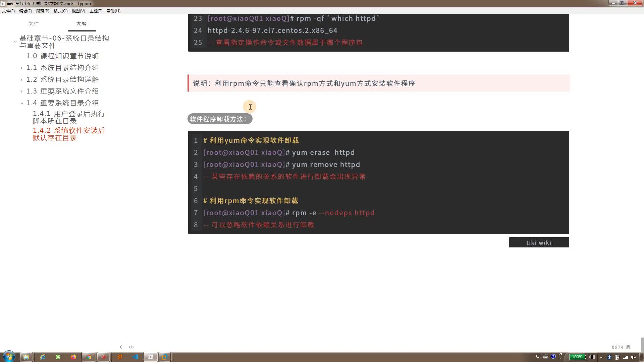Open the 文件 menu in the menu bar
Screen dimensions: 644x362
coord(8,11)
